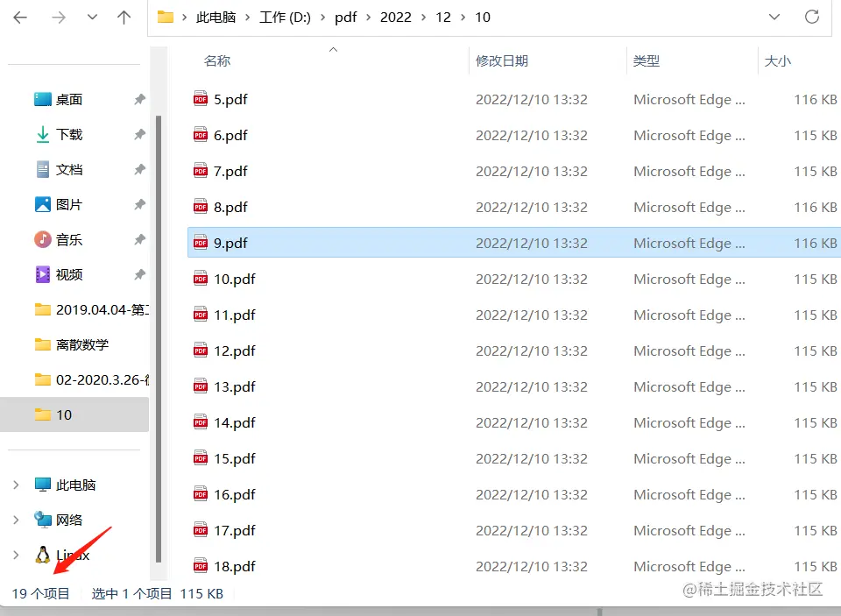
Task: Go forward using the forward arrow
Action: pos(59,18)
